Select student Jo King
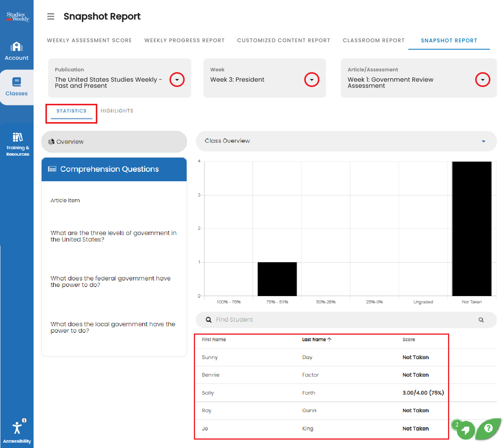The width and height of the screenshot is (503, 448). 346,429
